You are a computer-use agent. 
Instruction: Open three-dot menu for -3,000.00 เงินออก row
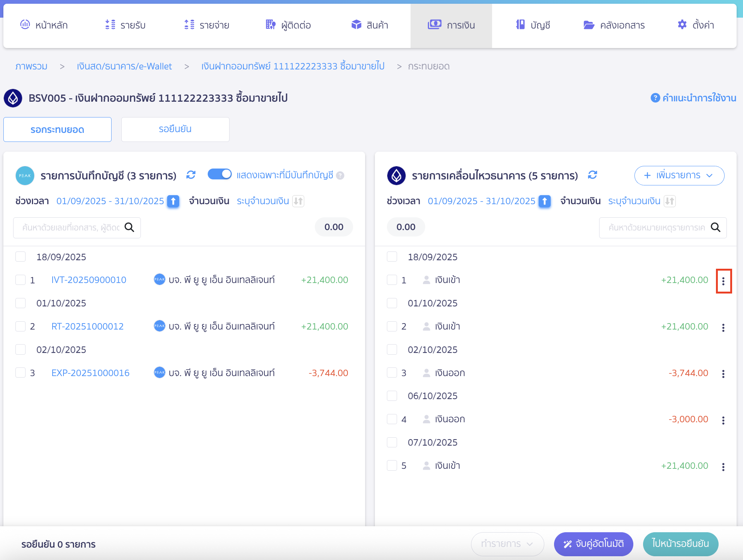723,420
